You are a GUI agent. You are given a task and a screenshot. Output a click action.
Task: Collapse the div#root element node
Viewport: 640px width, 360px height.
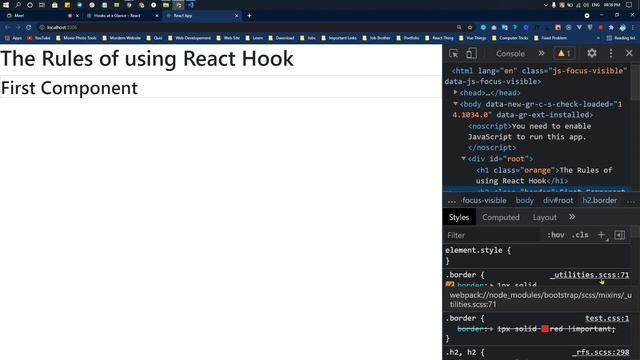coord(464,158)
